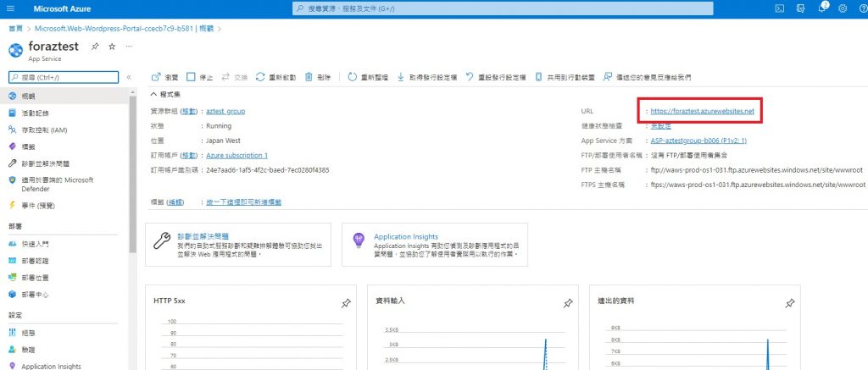The width and height of the screenshot is (868, 370).
Task: Select the subscription ID 24e7aad6-1af5 text
Action: coord(267,170)
